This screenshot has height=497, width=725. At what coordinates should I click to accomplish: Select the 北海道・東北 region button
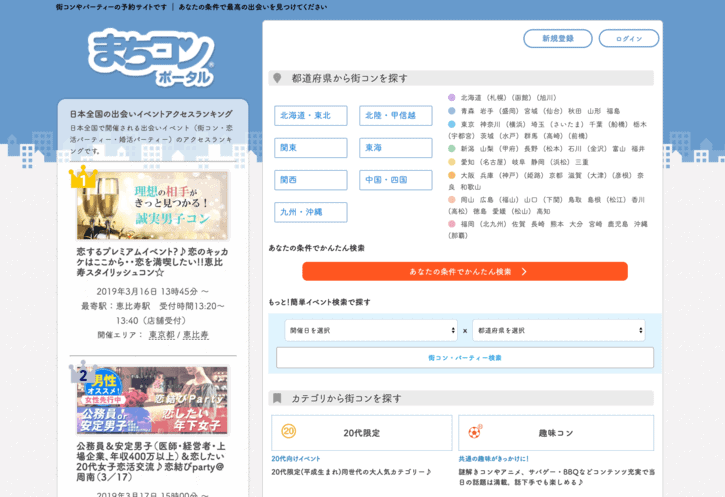310,116
